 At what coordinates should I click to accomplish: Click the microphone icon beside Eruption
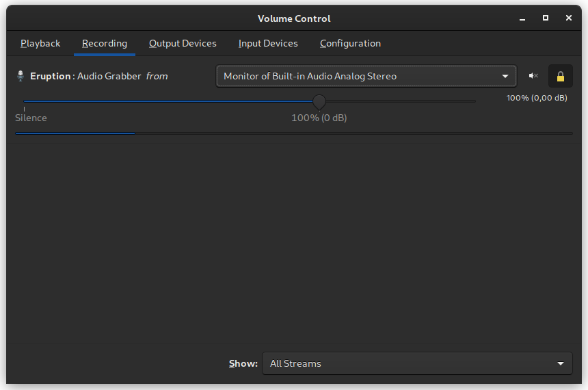tap(21, 76)
